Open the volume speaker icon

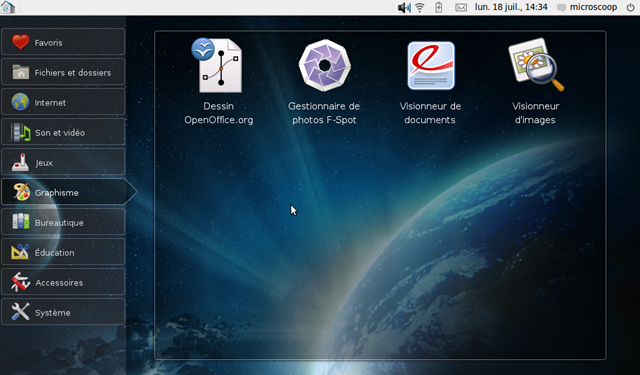(404, 7)
